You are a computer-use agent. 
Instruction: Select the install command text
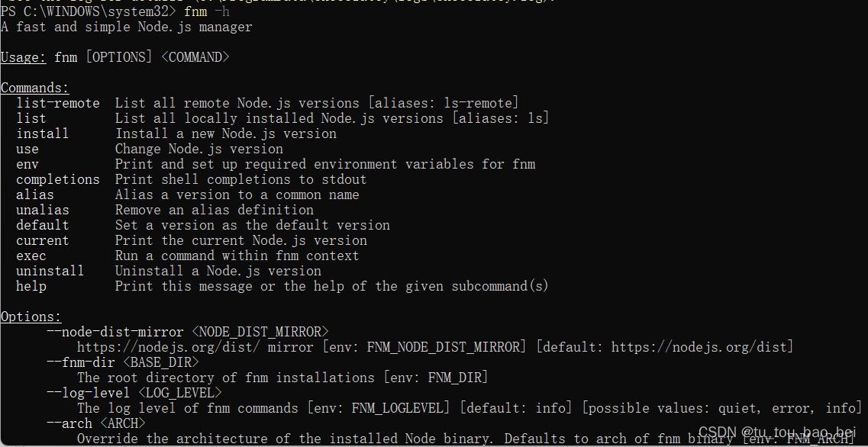42,134
